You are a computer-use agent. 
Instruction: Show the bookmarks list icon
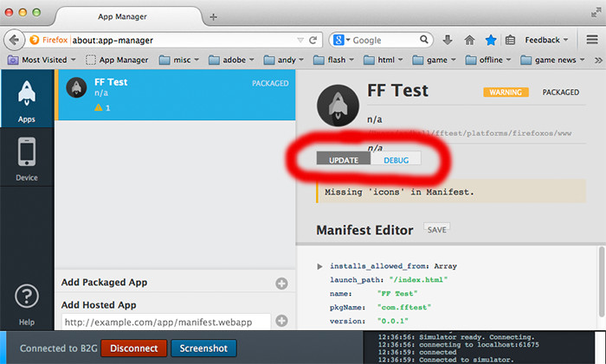pos(510,40)
